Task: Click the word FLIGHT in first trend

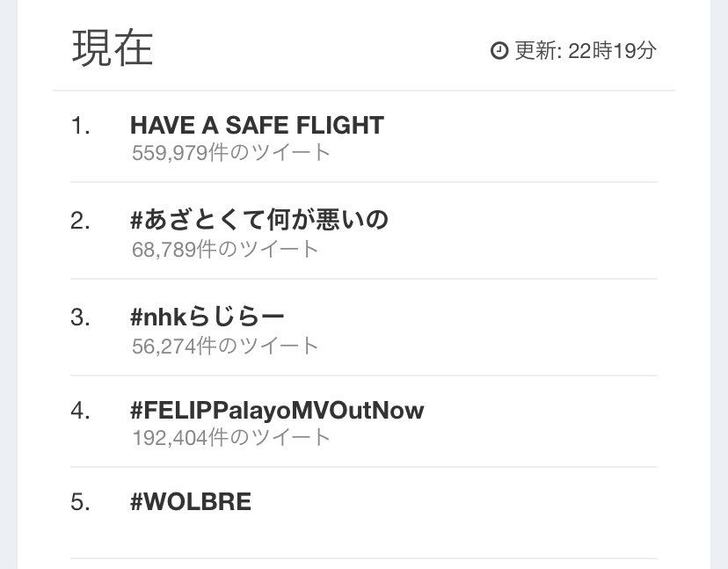Action: pos(339,126)
